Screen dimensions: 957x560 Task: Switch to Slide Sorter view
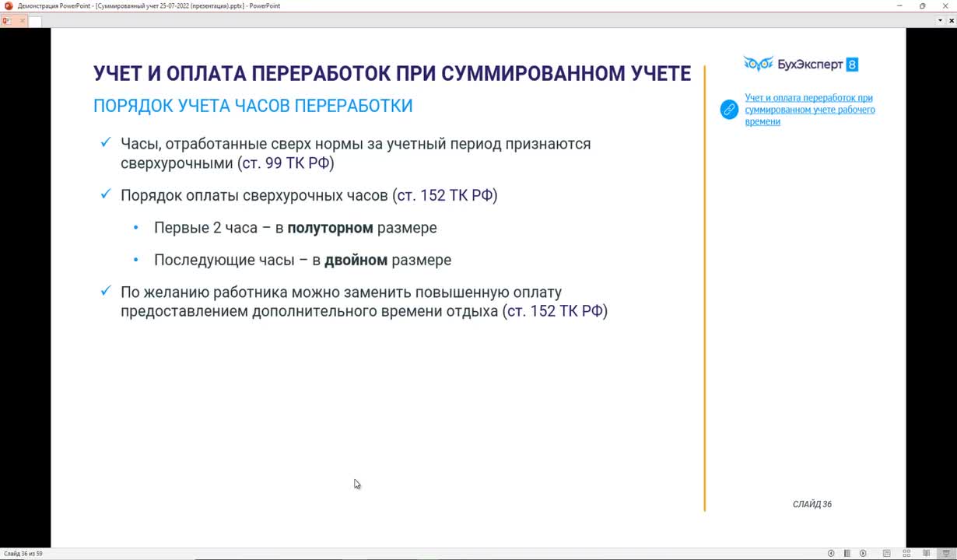[906, 553]
